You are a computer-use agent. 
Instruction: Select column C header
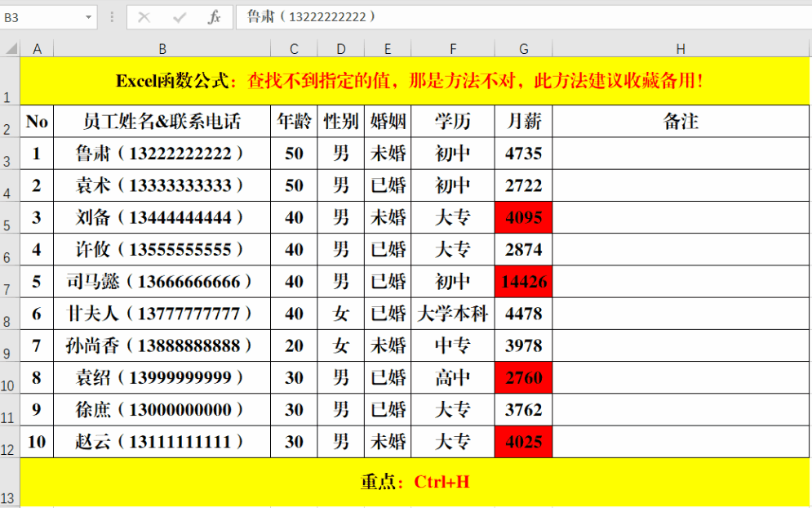coord(294,49)
